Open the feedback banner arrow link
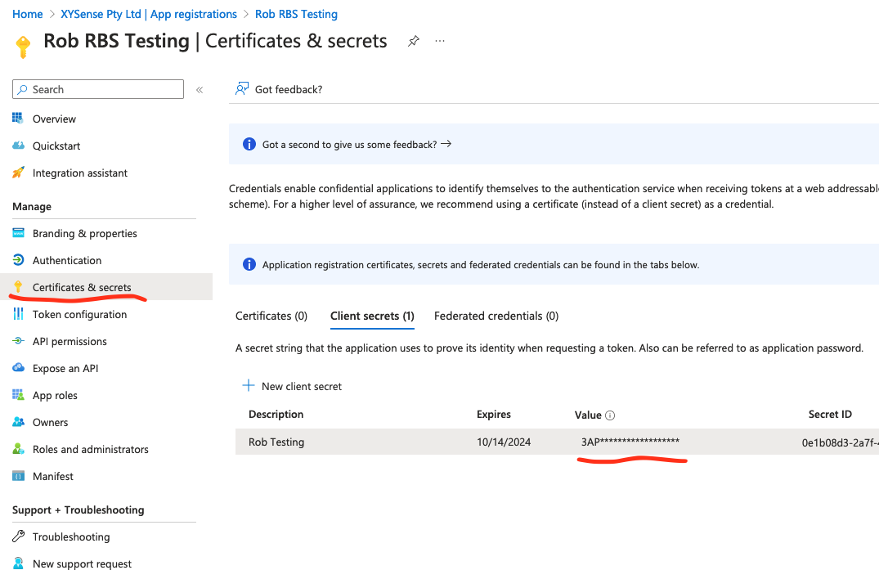 (x=446, y=144)
